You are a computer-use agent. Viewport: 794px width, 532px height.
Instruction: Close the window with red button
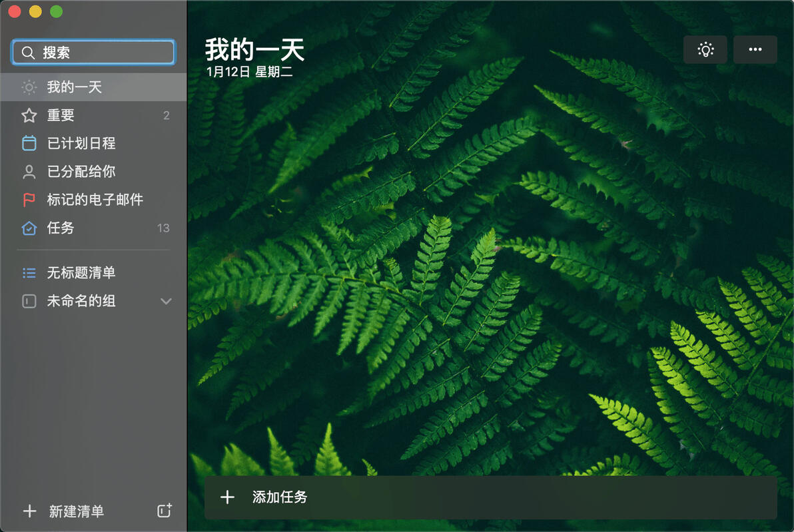pyautogui.click(x=14, y=11)
